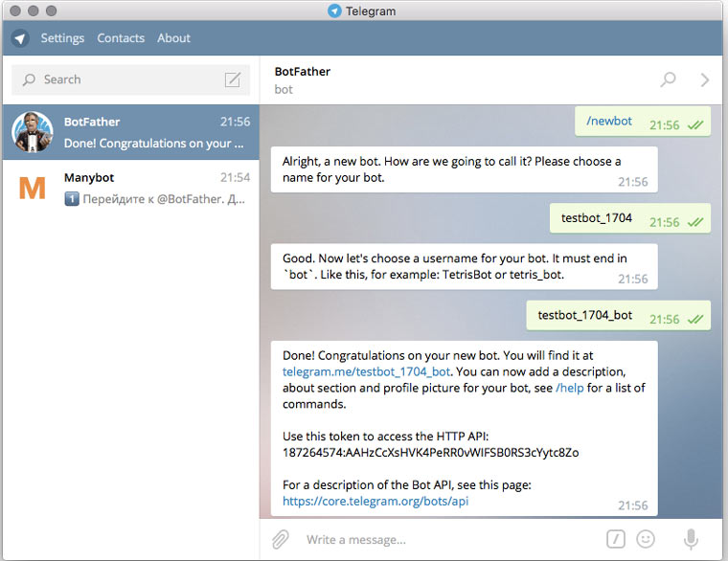Click the /newbot command message

643,122
